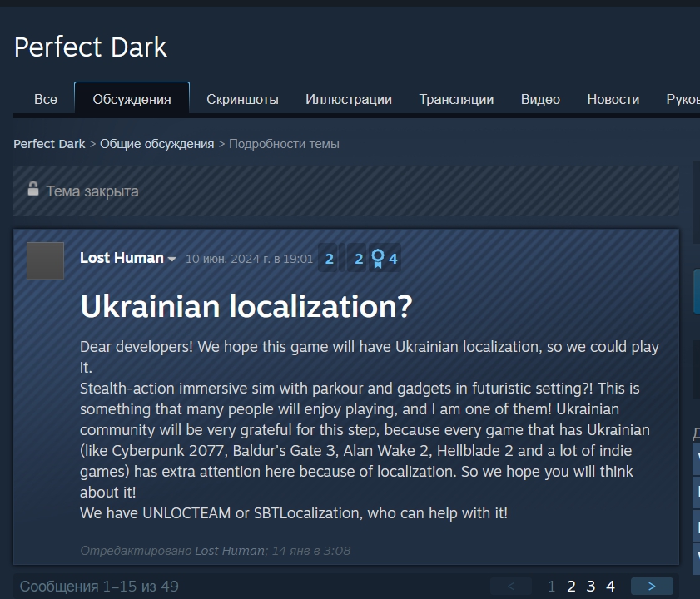Click the next page arrow button
The image size is (700, 599).
pyautogui.click(x=652, y=586)
